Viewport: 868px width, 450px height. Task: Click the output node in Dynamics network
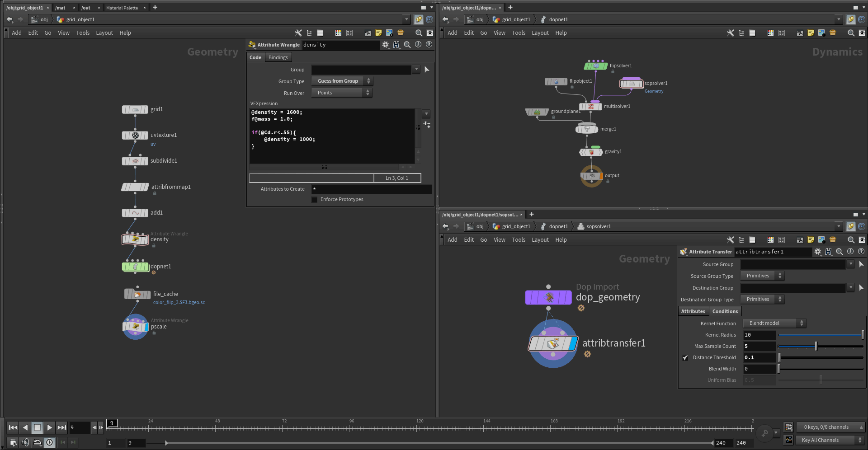pyautogui.click(x=591, y=176)
